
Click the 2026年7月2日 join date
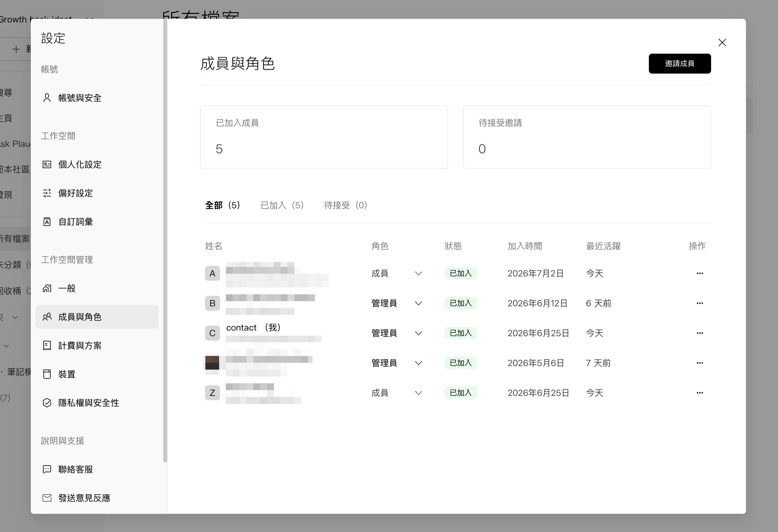point(535,273)
